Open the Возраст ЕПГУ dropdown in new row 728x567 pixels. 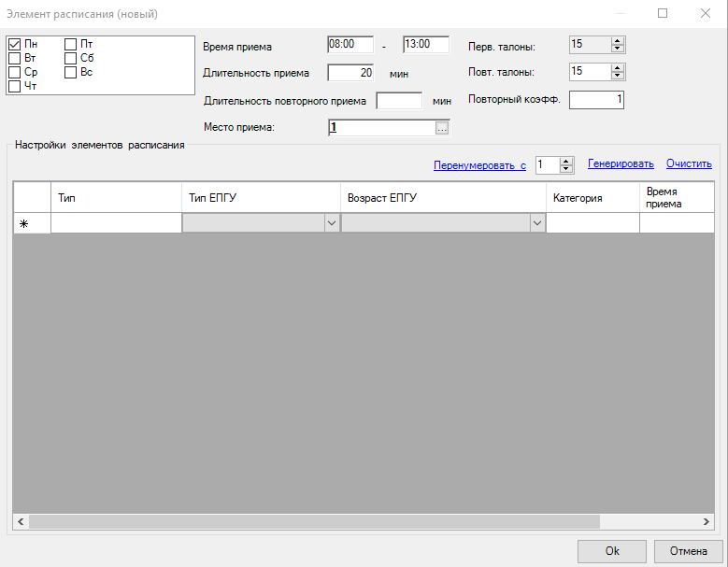tap(537, 223)
